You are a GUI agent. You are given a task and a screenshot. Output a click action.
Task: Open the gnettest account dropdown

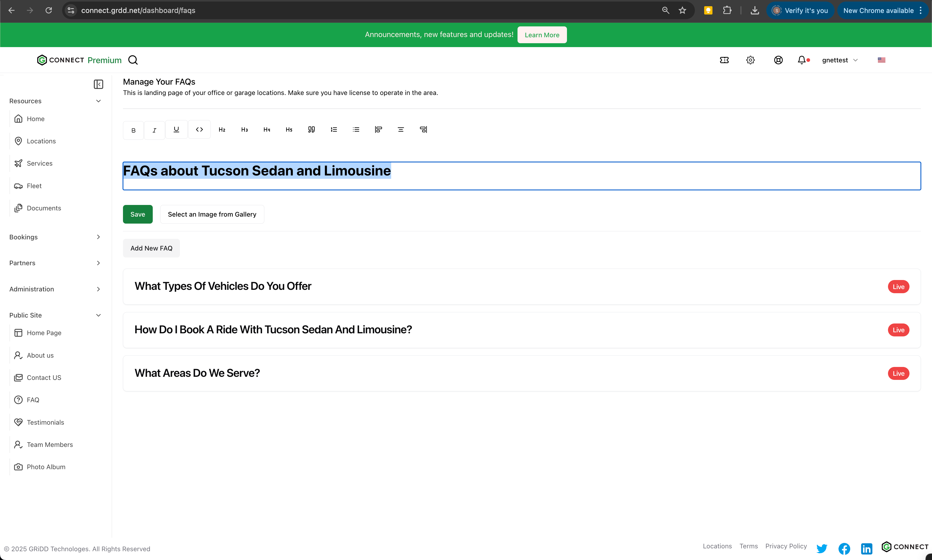(840, 60)
